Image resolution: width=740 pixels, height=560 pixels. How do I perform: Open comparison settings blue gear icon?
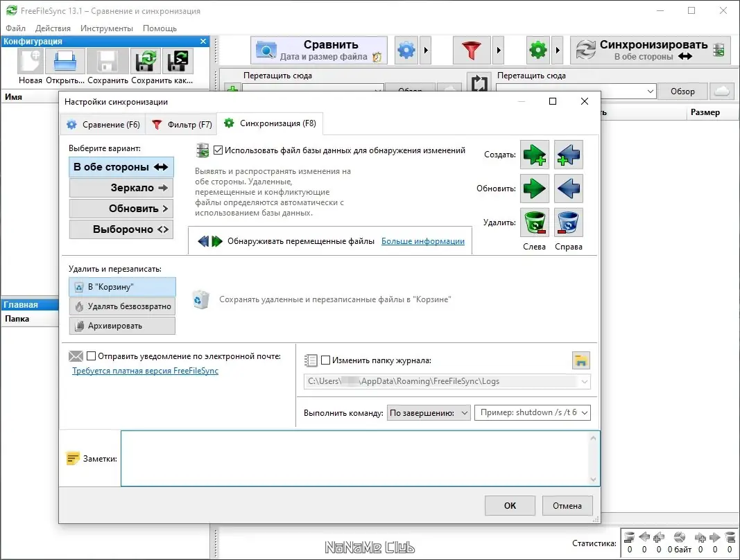(x=406, y=50)
